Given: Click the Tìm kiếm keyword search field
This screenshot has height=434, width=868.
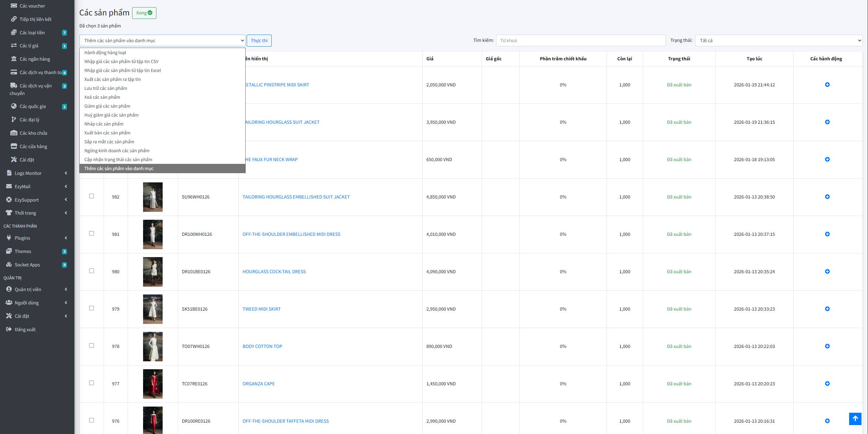Looking at the screenshot, I should tap(580, 40).
